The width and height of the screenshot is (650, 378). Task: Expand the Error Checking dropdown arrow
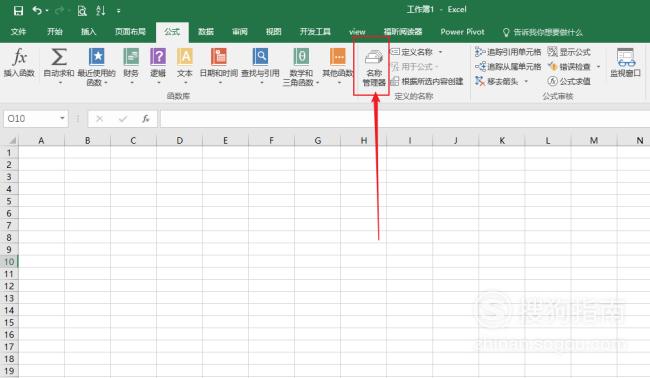tap(598, 66)
